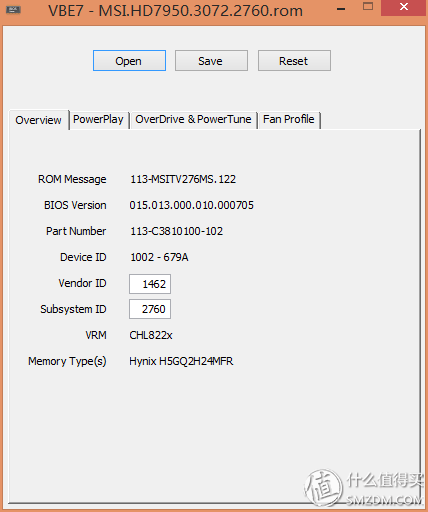The image size is (428, 512).
Task: Close the VBE7 window
Action: pyautogui.click(x=404, y=7)
